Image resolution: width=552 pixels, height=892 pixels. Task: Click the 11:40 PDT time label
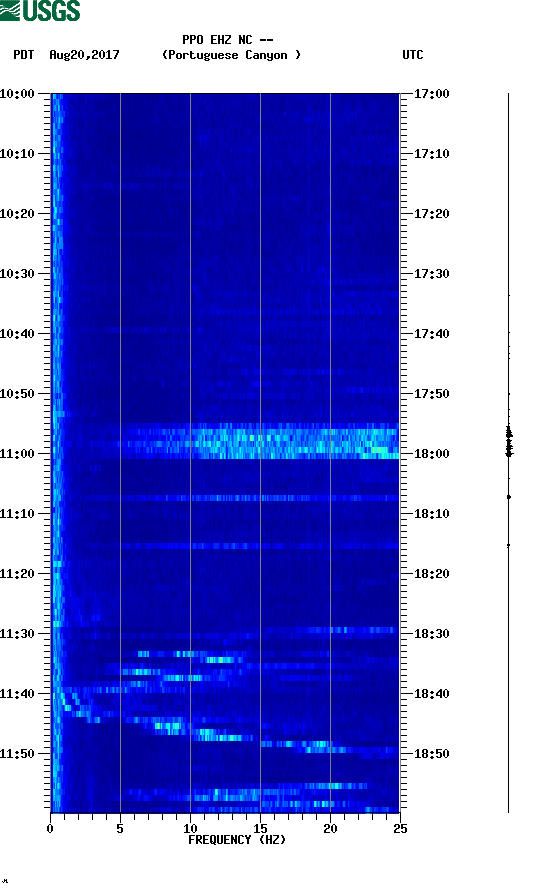pos(17,694)
